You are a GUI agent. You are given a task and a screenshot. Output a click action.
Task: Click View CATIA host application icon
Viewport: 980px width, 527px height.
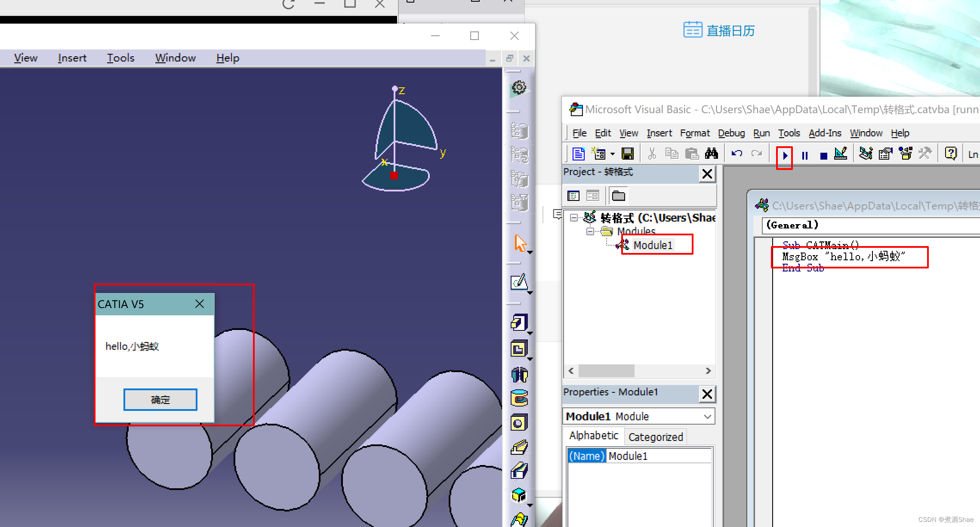[x=579, y=154]
